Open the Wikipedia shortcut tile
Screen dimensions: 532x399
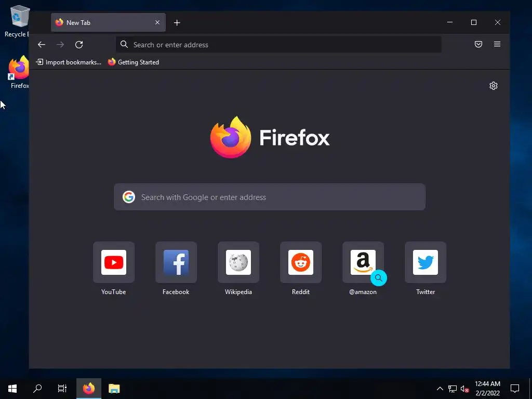click(x=238, y=262)
